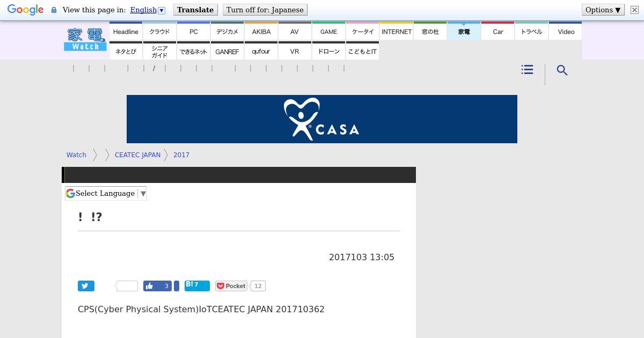The image size is (644, 338).
Task: Open the Video tab
Action: [x=566, y=31]
